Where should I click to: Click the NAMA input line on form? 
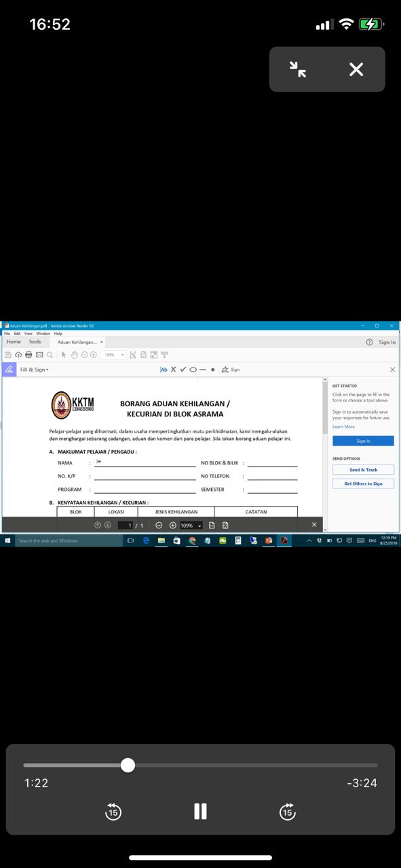(145, 462)
